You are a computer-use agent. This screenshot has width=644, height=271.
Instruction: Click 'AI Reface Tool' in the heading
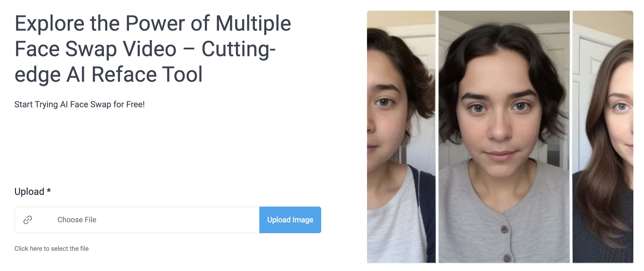[x=134, y=74]
